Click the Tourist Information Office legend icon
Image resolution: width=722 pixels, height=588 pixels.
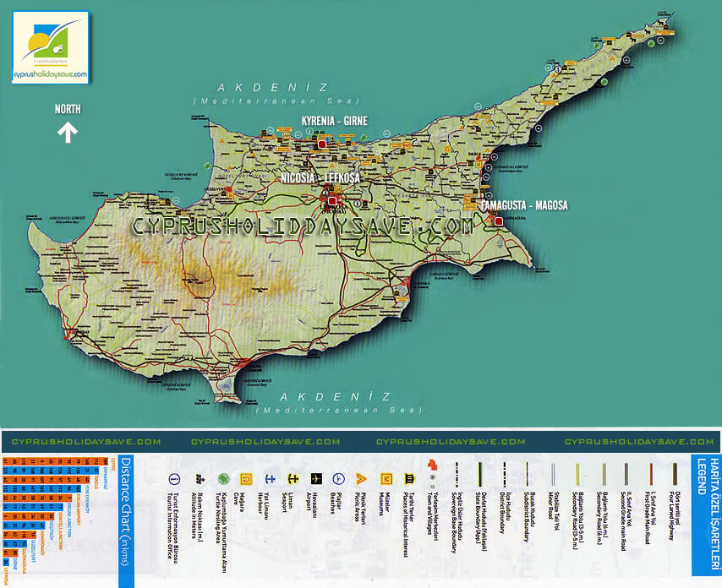pos(175,478)
